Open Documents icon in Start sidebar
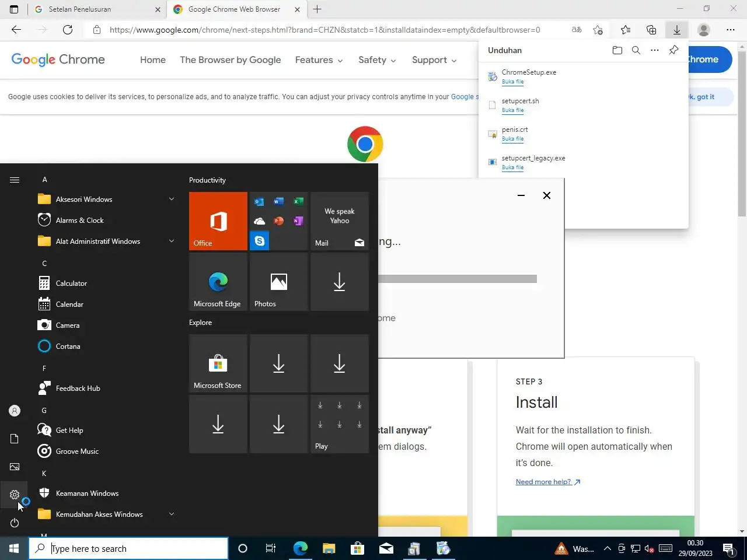Viewport: 747px width, 560px height. pyautogui.click(x=15, y=439)
